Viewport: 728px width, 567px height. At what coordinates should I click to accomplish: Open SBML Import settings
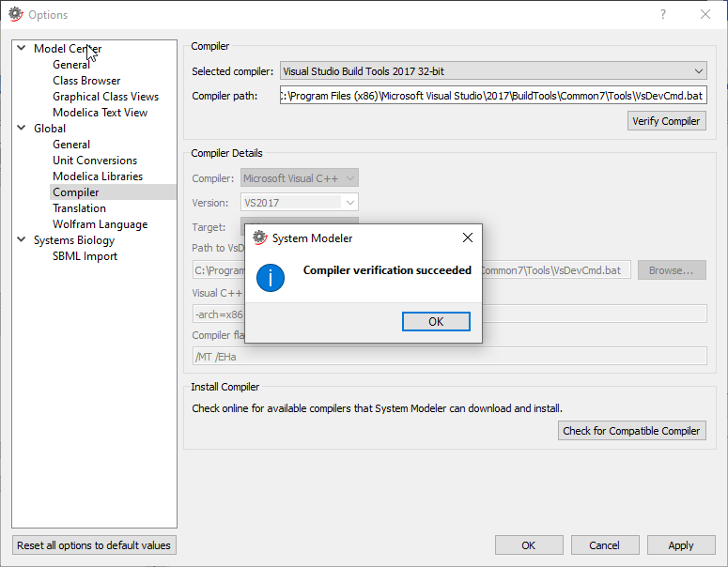click(x=85, y=256)
